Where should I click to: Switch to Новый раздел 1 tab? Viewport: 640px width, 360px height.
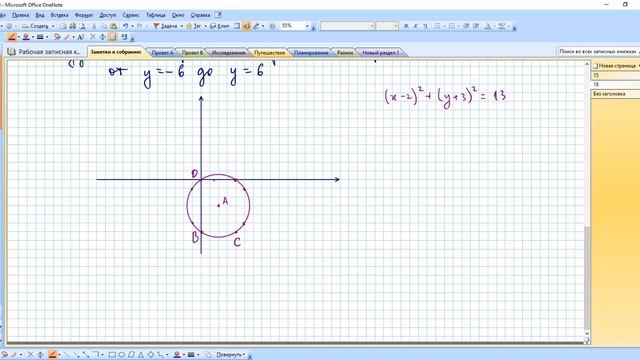pos(380,53)
